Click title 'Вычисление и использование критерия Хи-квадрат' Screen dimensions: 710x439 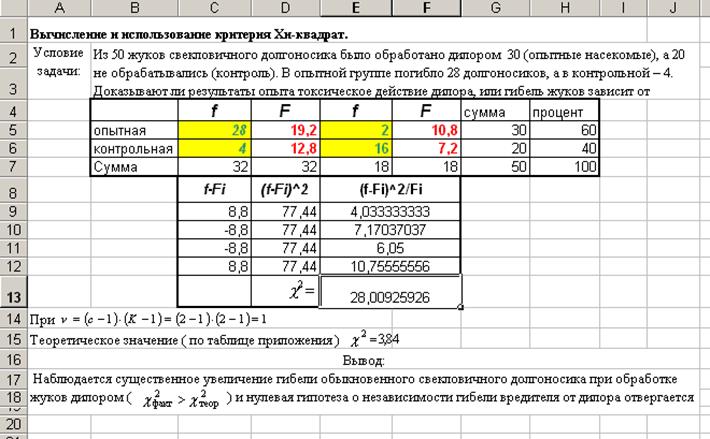tap(189, 34)
